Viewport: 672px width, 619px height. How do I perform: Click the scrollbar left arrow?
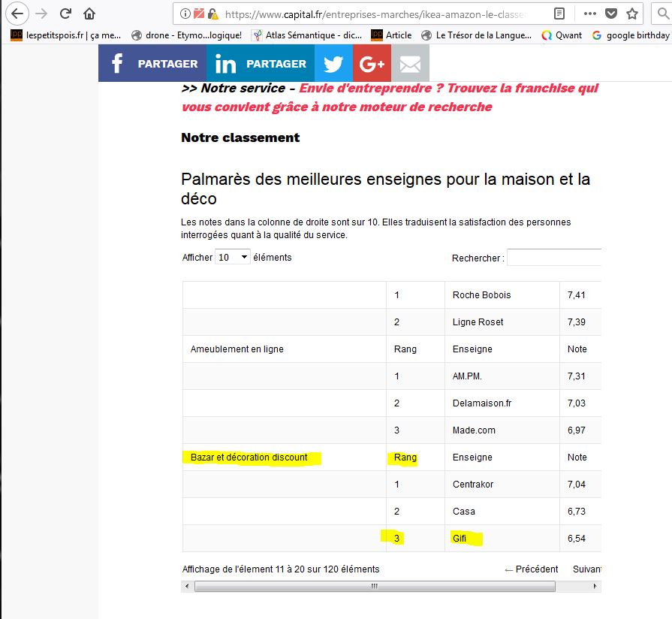186,586
